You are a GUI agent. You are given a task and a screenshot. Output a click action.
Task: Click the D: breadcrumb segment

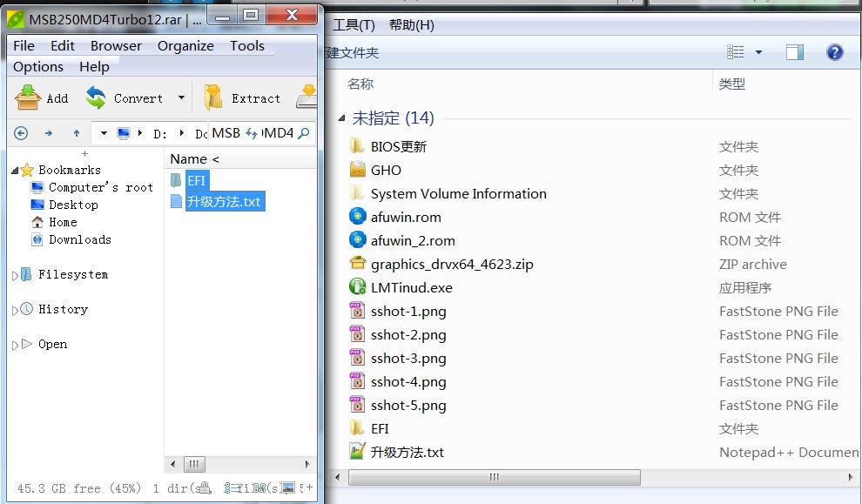pyautogui.click(x=160, y=133)
